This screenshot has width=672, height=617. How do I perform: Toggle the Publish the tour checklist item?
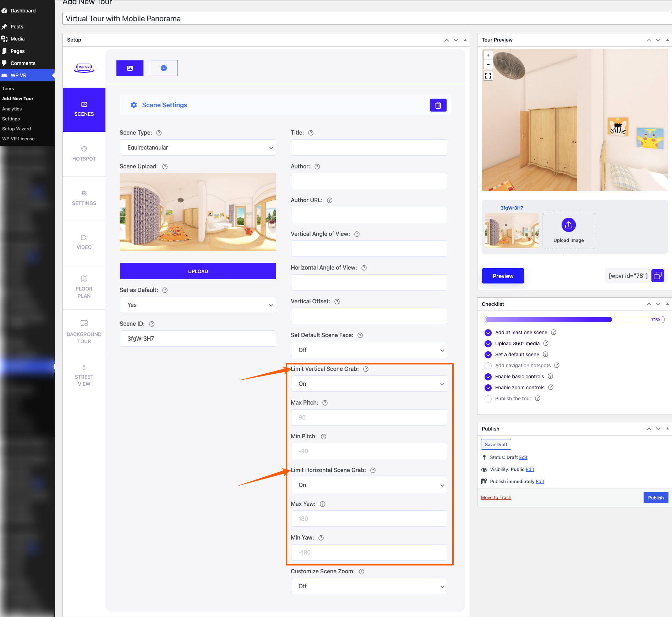tap(488, 399)
